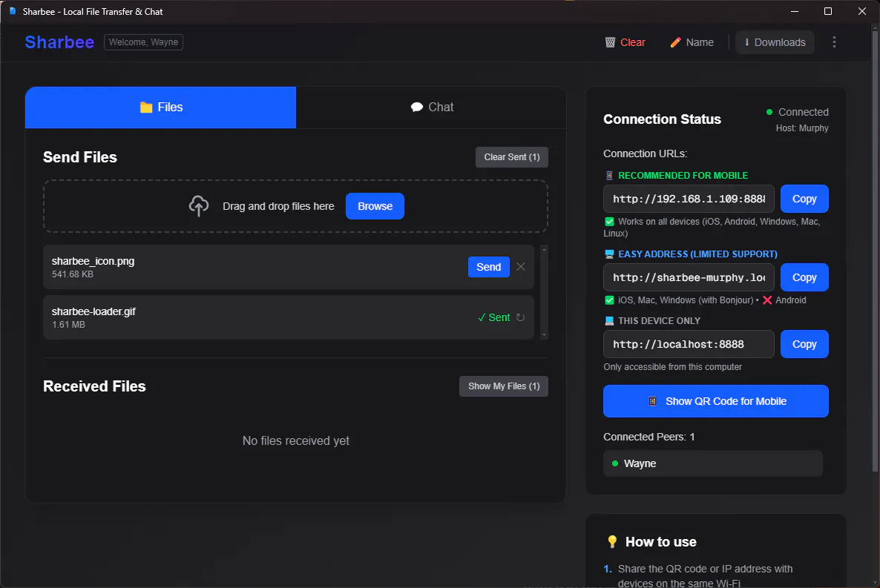Click the localhost:8888 URL field
Screen dimensions: 880x588
click(689, 344)
